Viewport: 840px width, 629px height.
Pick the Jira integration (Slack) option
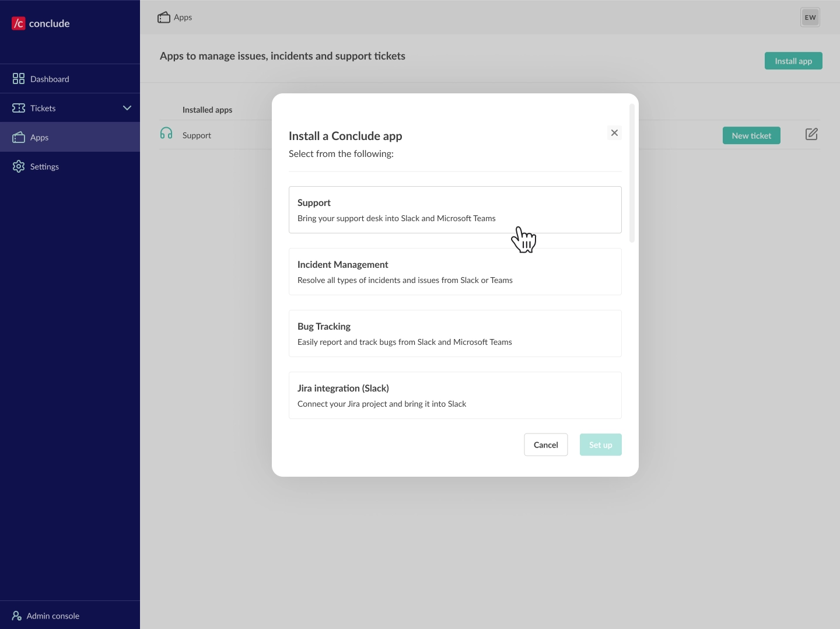click(x=455, y=396)
